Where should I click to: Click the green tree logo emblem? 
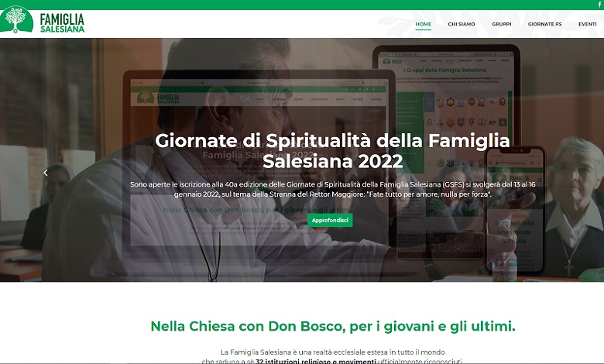(x=16, y=19)
